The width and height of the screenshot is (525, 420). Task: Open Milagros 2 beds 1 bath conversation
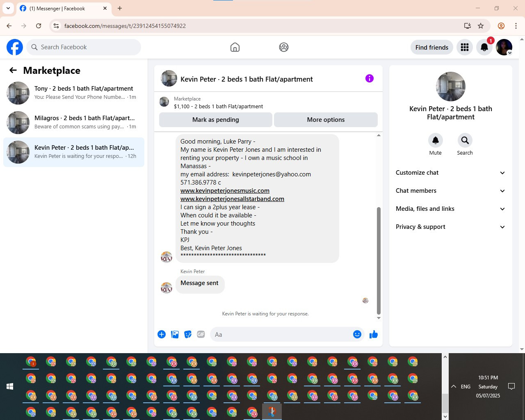(x=74, y=123)
